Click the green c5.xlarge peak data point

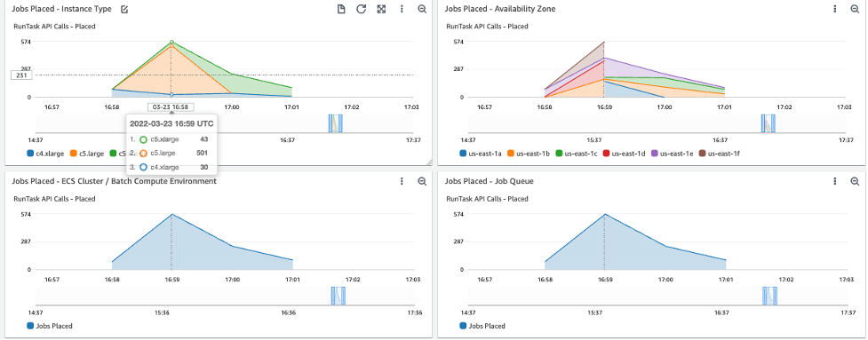(x=171, y=42)
